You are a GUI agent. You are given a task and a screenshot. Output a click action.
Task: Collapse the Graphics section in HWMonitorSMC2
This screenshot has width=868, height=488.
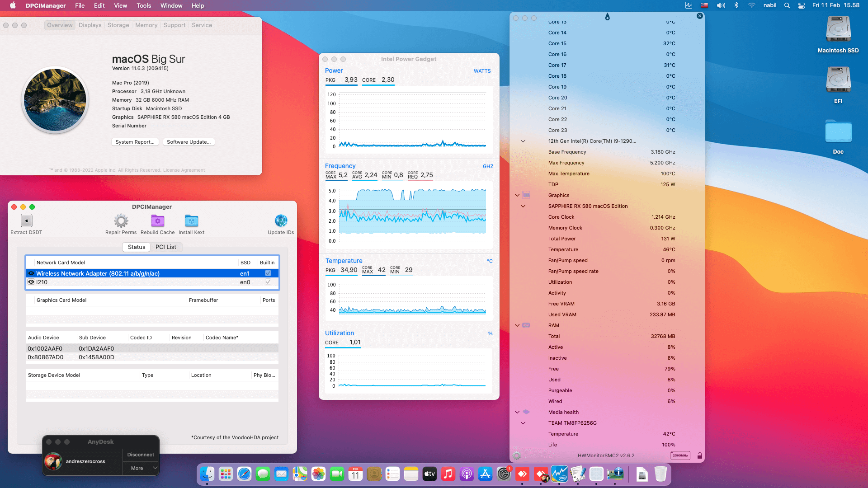pyautogui.click(x=517, y=195)
